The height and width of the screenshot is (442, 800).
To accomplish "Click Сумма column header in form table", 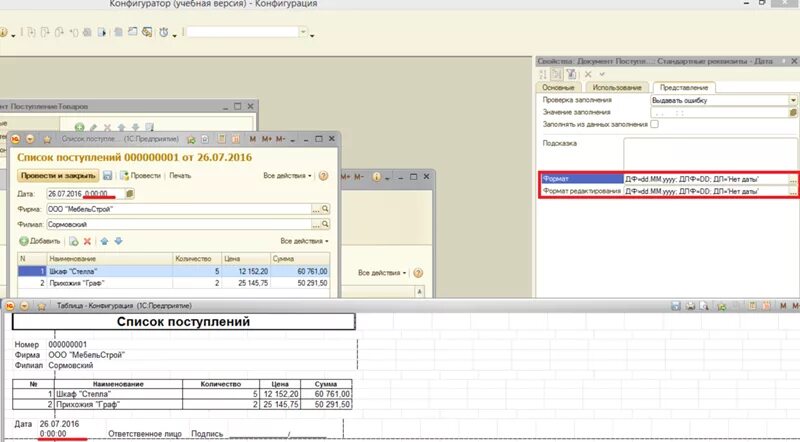I will (300, 259).
